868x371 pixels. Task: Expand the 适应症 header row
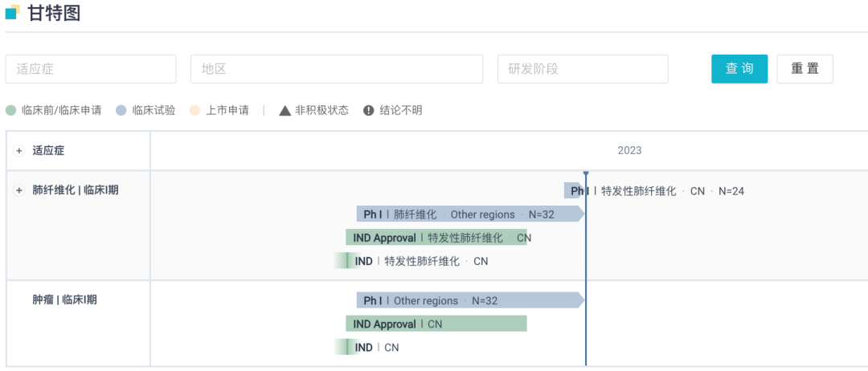(x=19, y=151)
